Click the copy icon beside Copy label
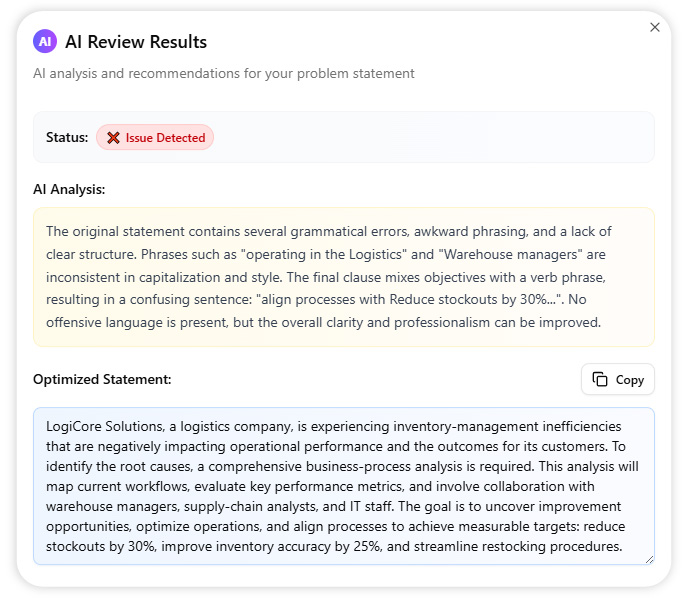688x598 pixels. [600, 379]
